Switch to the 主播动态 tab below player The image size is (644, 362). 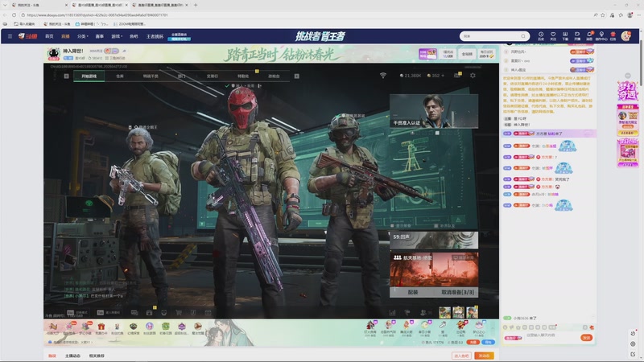pyautogui.click(x=72, y=356)
